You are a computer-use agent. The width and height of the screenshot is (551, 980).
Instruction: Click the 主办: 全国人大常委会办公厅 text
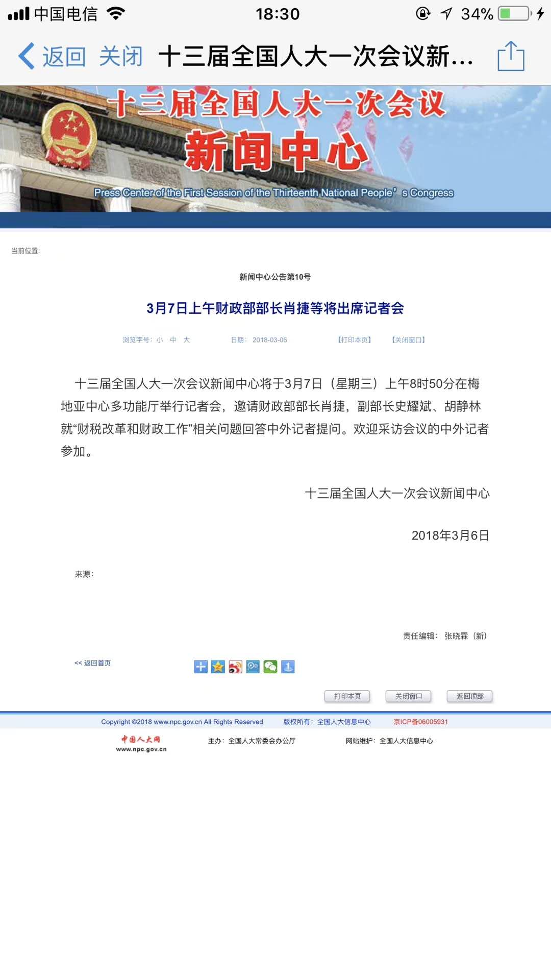[x=252, y=741]
